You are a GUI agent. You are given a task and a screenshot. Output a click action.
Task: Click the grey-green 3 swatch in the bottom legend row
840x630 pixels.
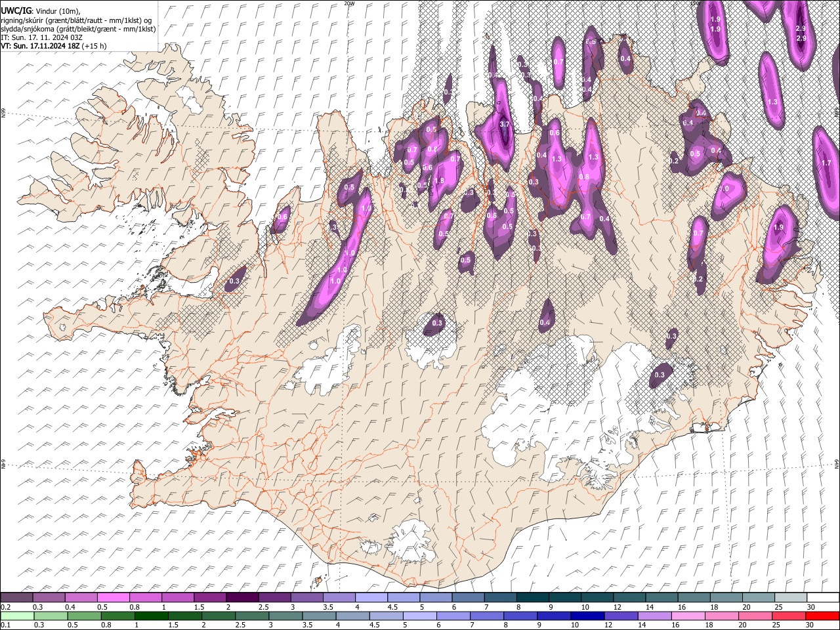[285, 616]
